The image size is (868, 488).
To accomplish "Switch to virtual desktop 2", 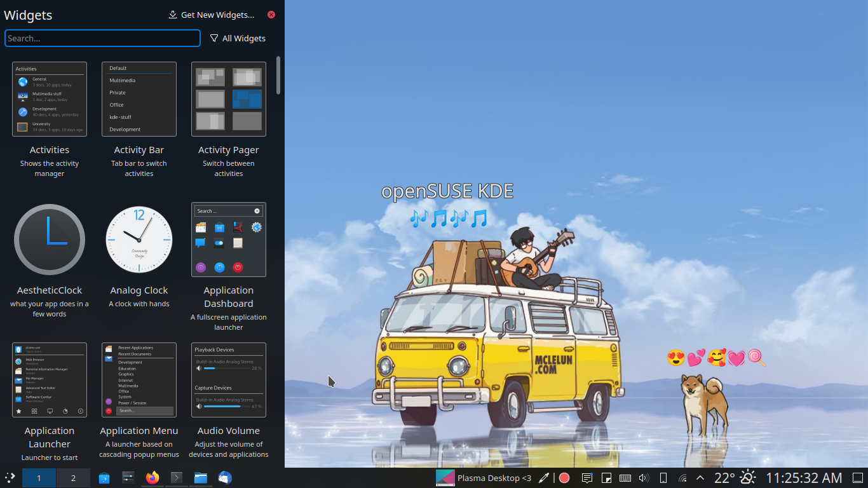I will pyautogui.click(x=73, y=478).
